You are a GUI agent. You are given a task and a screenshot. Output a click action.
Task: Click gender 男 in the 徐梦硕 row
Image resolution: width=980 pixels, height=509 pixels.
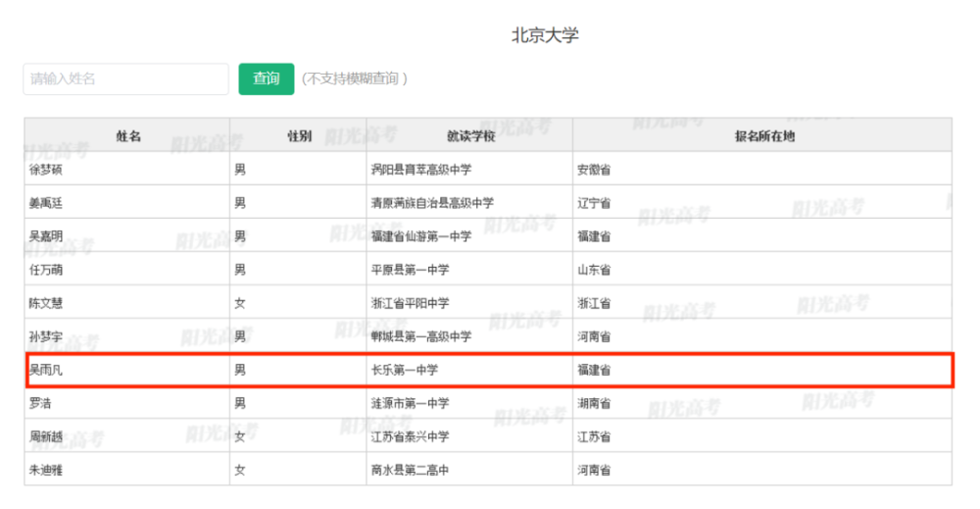tap(240, 170)
